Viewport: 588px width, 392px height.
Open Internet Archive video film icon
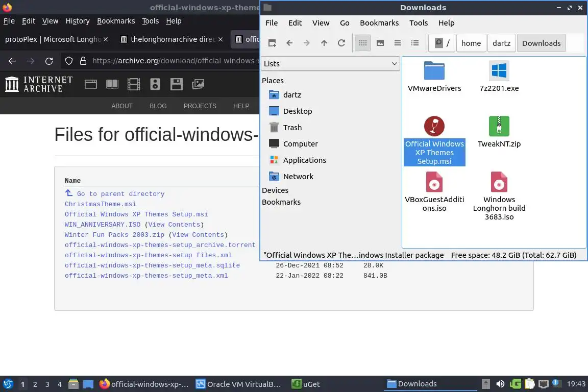[x=134, y=84]
